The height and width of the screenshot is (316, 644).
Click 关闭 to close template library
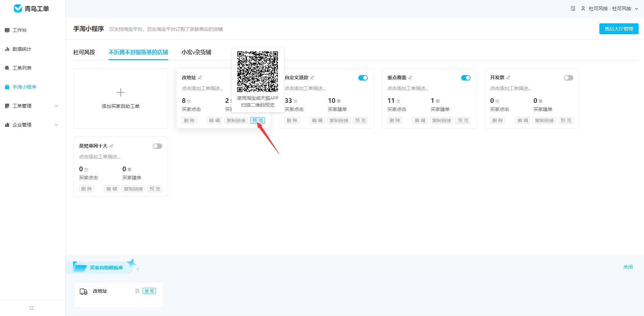pos(628,267)
